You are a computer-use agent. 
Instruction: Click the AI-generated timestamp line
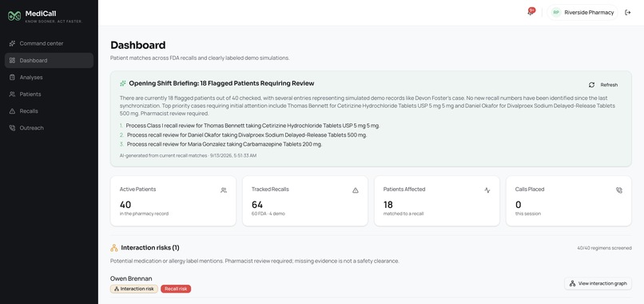pos(188,155)
